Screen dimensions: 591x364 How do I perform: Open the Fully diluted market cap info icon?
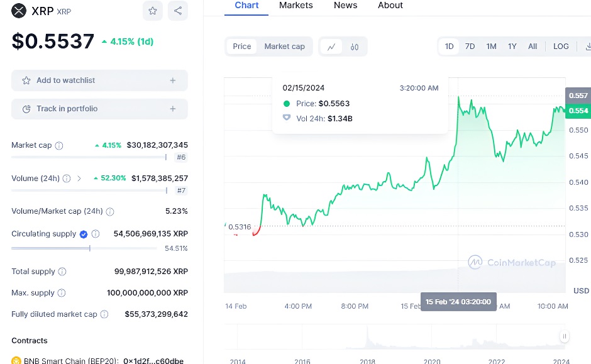tap(104, 314)
